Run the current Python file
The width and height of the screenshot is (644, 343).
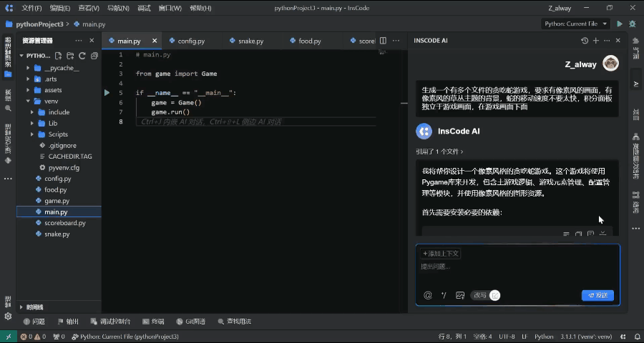pos(619,24)
